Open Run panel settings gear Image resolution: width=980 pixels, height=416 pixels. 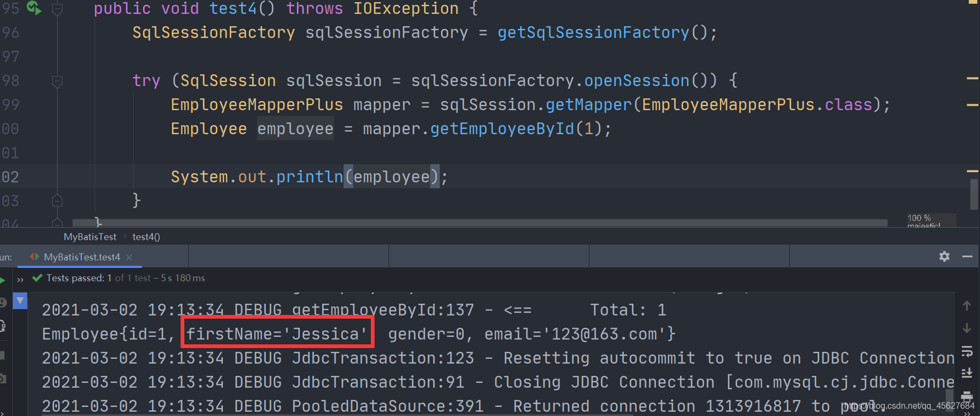tap(944, 257)
